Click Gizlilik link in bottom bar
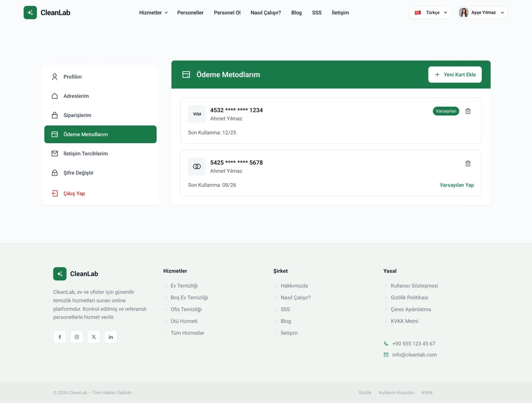This screenshot has height=403, width=532. pyautogui.click(x=365, y=393)
